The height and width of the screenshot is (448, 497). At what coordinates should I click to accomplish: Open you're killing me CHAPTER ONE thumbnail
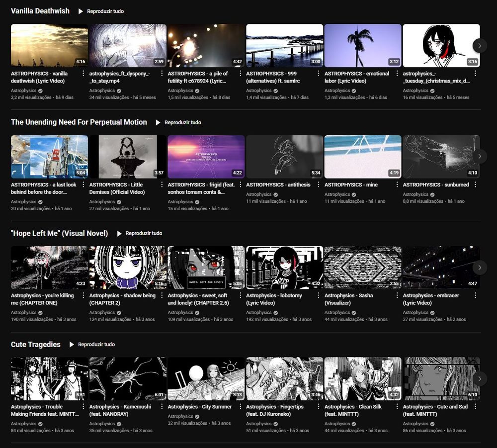tap(49, 268)
